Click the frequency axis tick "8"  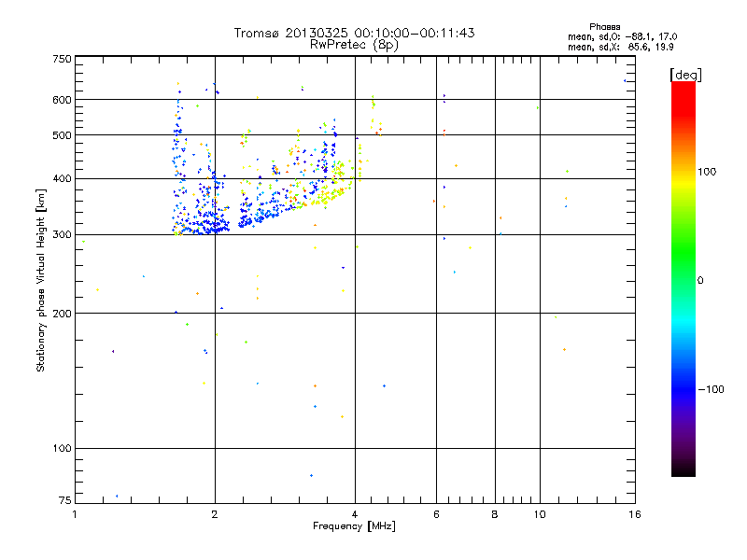coord(495,514)
